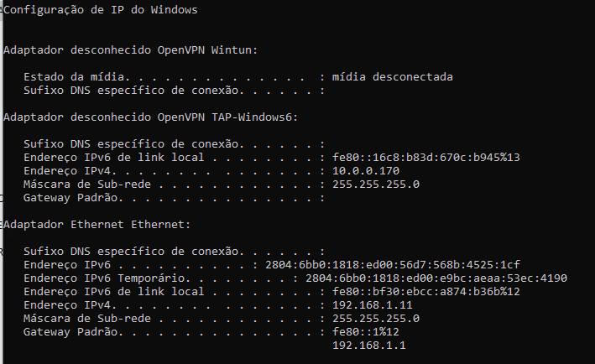Click the IPv4 address 10.0.0.170

(x=366, y=171)
